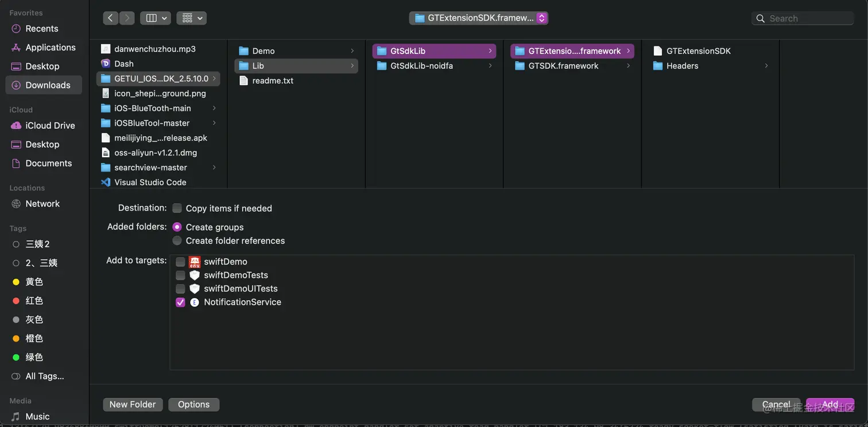Click the GTSDK.framework folder icon
Viewport: 868px width, 427px height.
pos(520,65)
